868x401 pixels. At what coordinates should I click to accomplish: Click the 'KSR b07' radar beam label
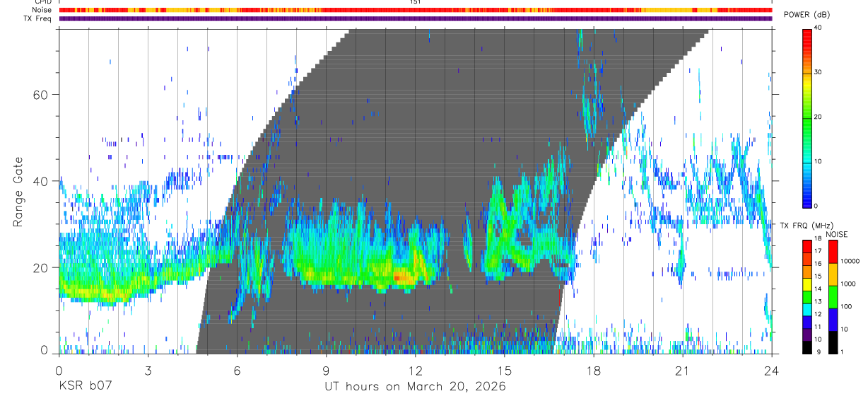pos(85,387)
